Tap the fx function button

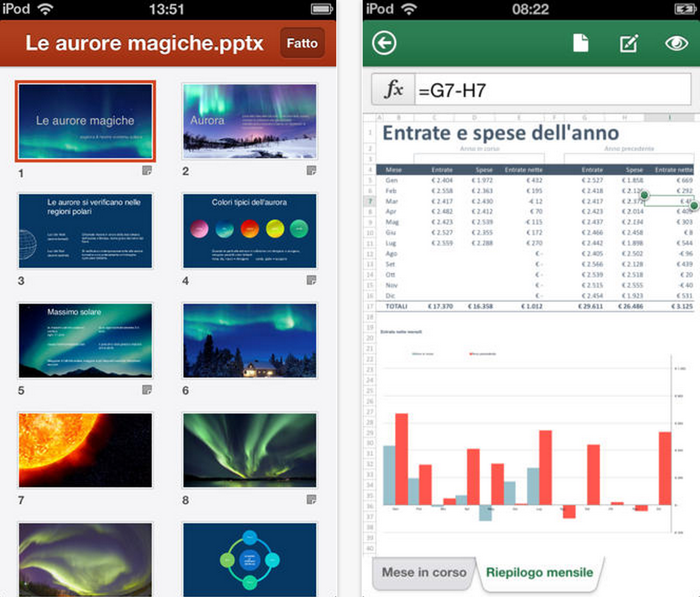[x=394, y=90]
